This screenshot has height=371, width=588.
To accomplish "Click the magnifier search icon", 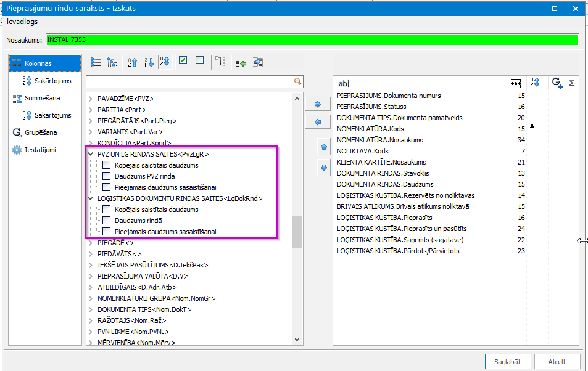I will click(297, 81).
